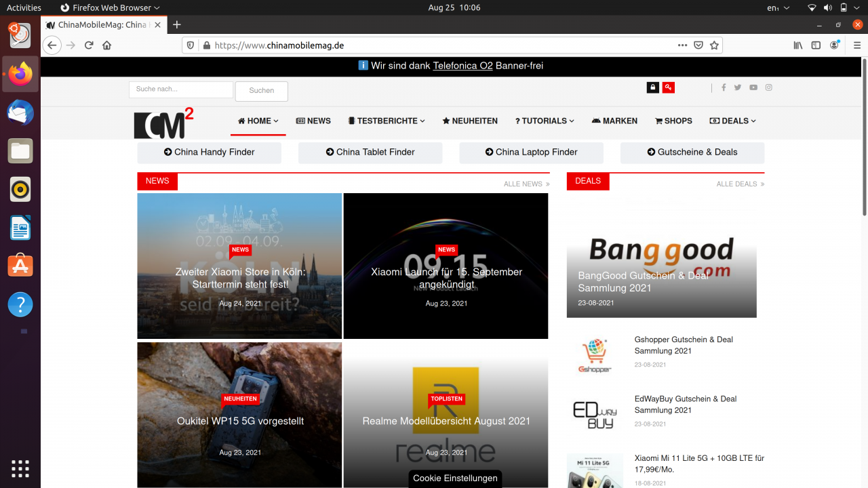
Task: Click the Suchen search button
Action: click(x=262, y=91)
